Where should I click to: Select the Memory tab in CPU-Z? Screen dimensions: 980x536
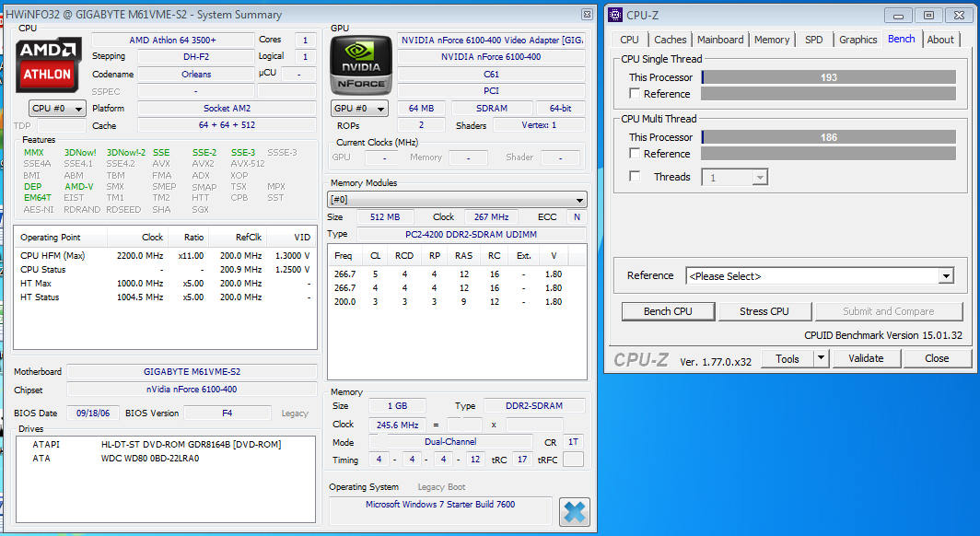[772, 40]
